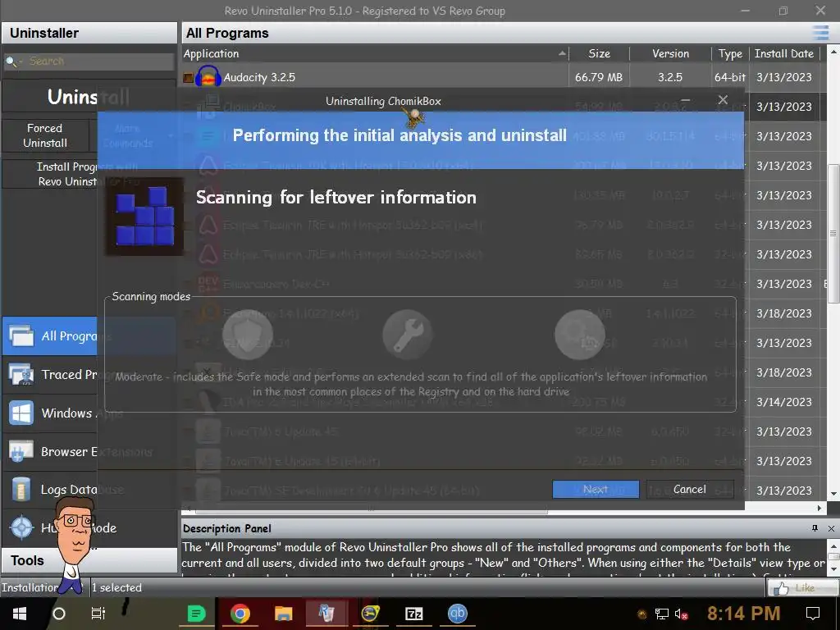
Task: Open the hamburger menu in All Programs header
Action: 820,33
